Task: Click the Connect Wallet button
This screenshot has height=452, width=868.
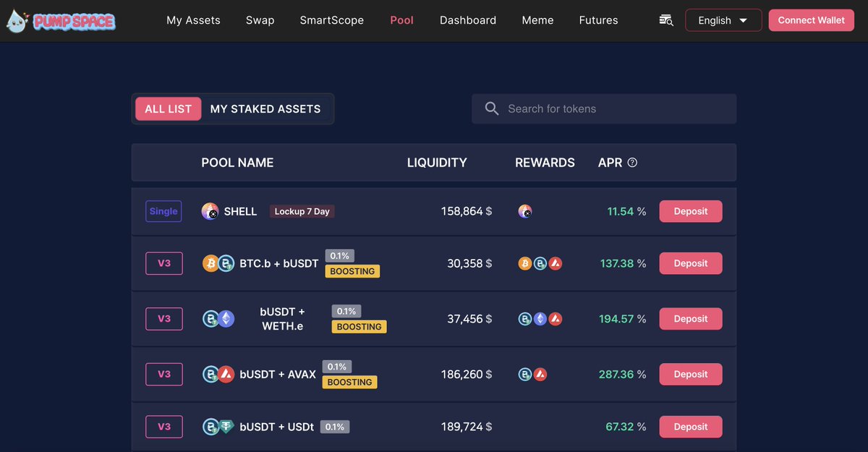Action: click(x=811, y=20)
